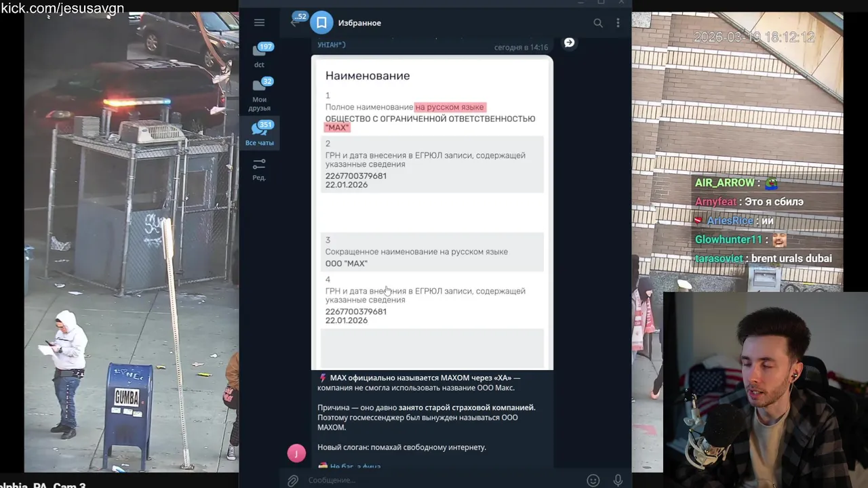The image size is (868, 488).
Task: Click the tarasoviet username in stream chat
Action: point(719,259)
